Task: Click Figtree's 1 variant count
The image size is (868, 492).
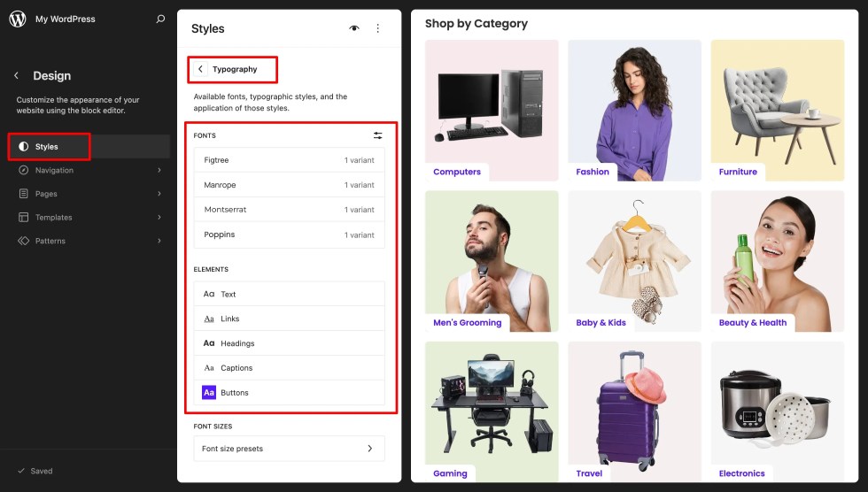Action: coord(360,160)
